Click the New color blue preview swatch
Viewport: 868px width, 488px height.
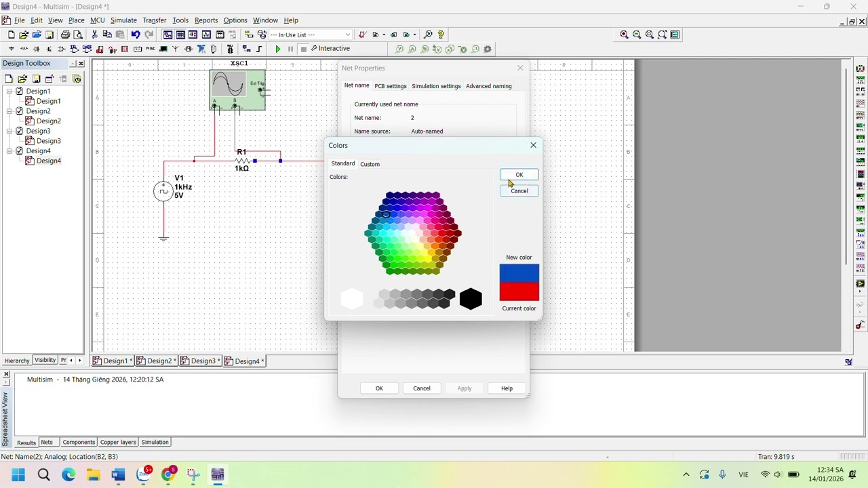point(519,273)
